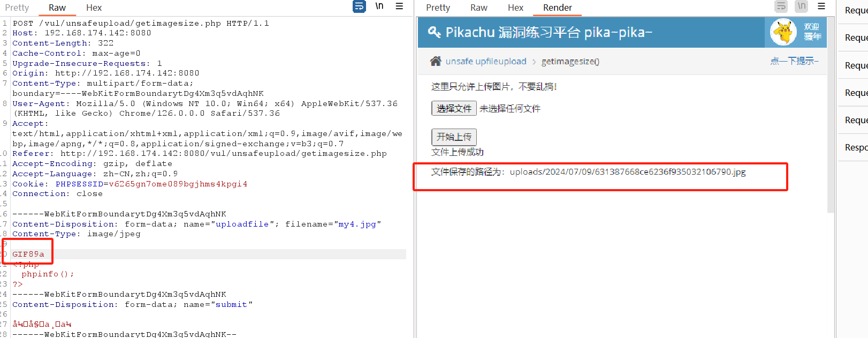Viewport: 868px width, 338px height.
Task: Toggle the \n non-printable characters icon in request
Action: pyautogui.click(x=379, y=6)
